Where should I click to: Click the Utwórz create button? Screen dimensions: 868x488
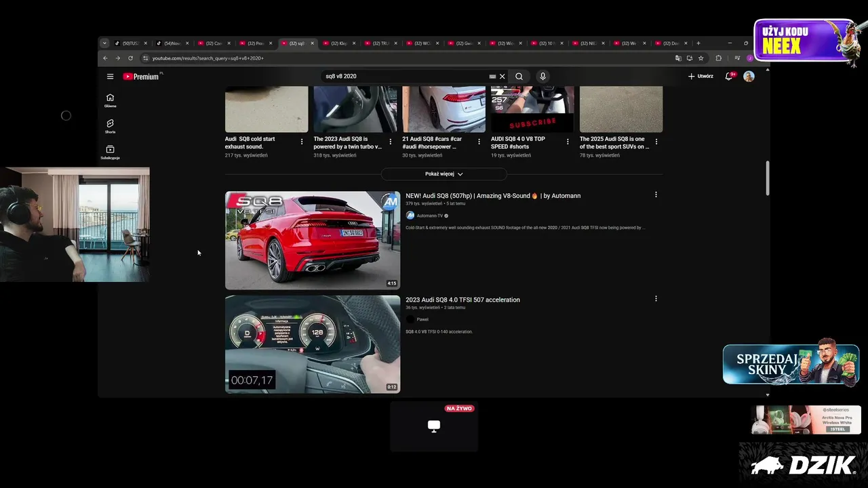[x=701, y=77]
